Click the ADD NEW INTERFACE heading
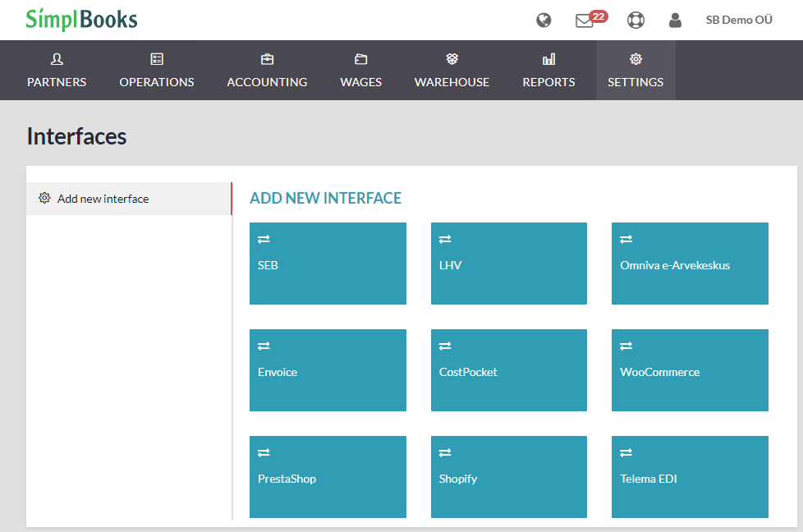Image resolution: width=803 pixels, height=532 pixels. point(326,198)
